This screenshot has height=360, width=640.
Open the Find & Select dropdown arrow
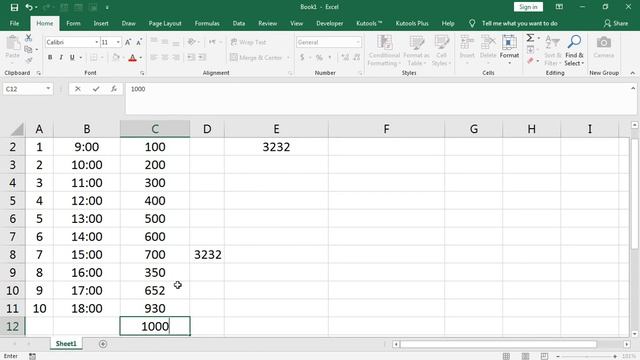click(582, 63)
